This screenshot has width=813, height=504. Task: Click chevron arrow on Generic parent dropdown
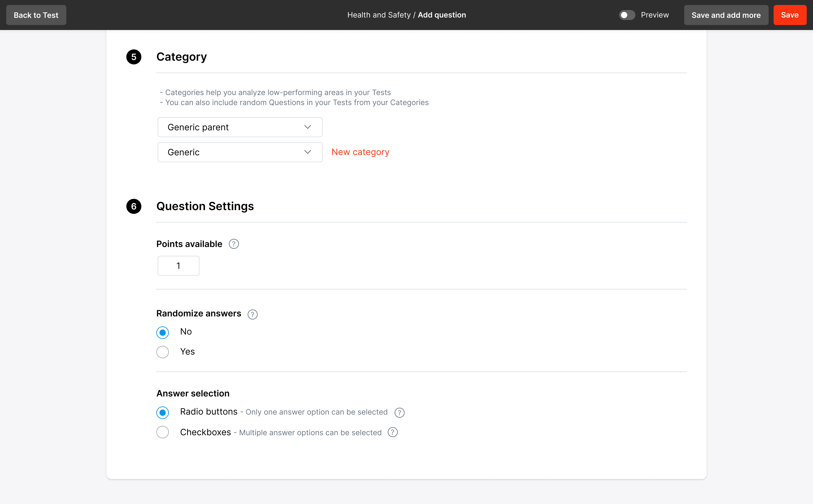tap(307, 127)
